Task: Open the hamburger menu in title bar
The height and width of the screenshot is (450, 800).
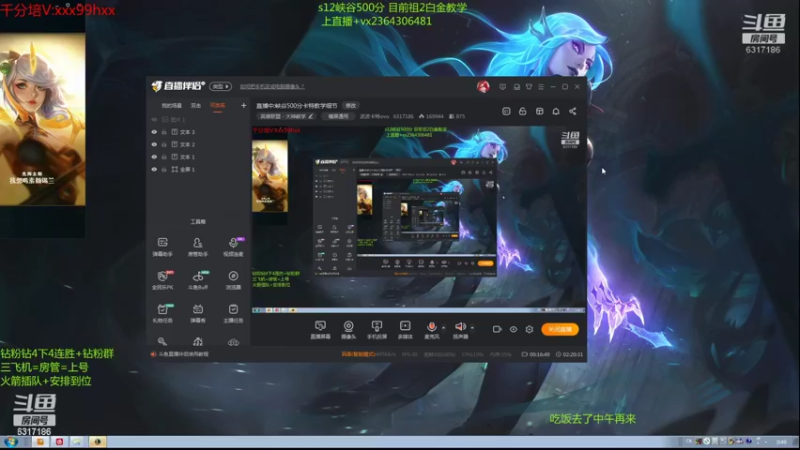Action: 541,87
